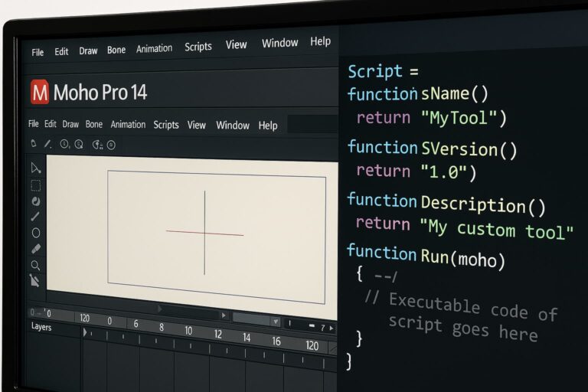Select the diagonal line drawing tool
The width and height of the screenshot is (588, 392).
click(35, 217)
